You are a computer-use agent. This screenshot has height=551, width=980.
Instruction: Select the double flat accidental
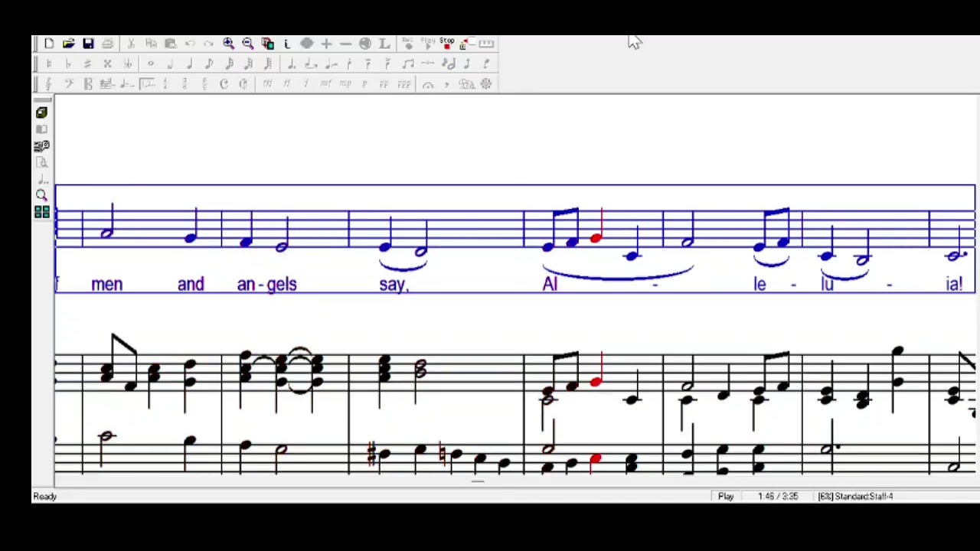pos(128,64)
